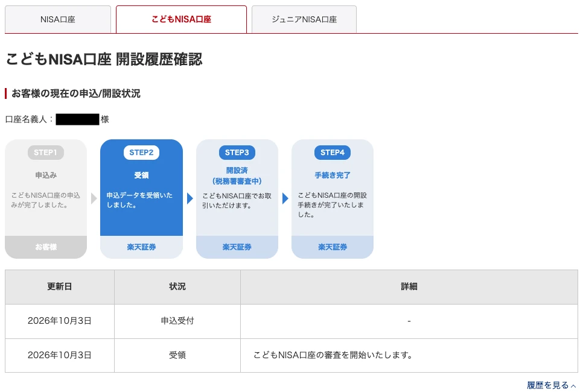Click こどもNISA口座の開設手続きが完了 description
Viewport: 583px width, 392px height.
pyautogui.click(x=333, y=204)
